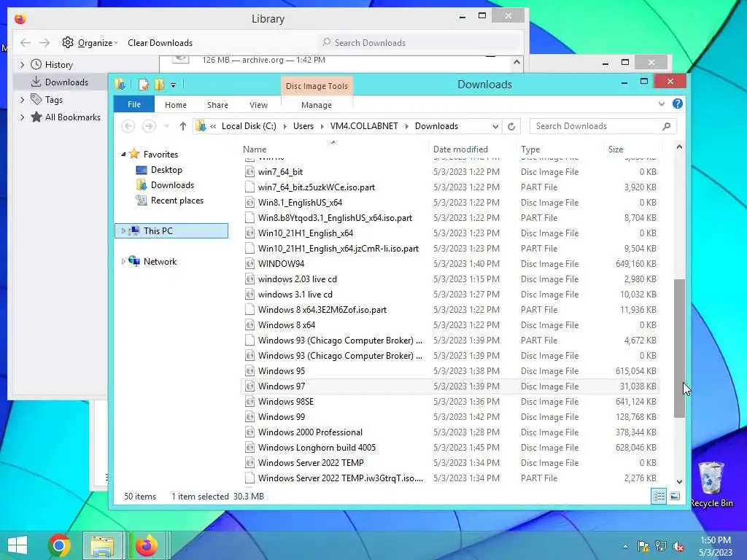Open the File tab
The height and width of the screenshot is (560, 747).
(x=134, y=105)
